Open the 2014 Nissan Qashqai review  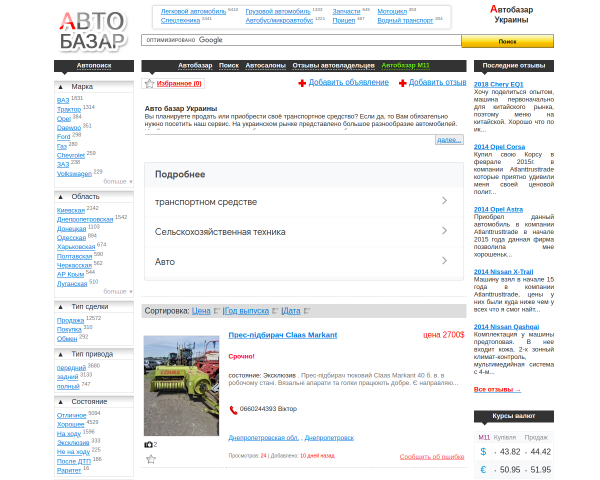click(506, 327)
